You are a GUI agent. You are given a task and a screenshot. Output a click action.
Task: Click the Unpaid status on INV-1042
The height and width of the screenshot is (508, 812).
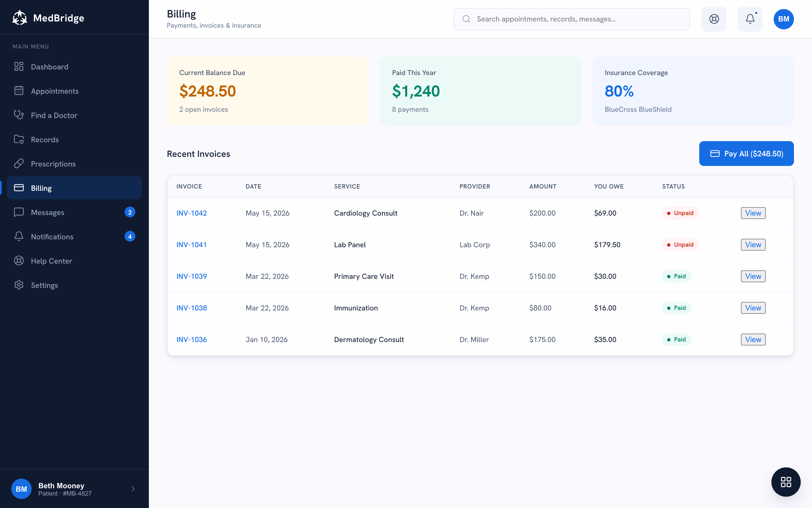(680, 213)
